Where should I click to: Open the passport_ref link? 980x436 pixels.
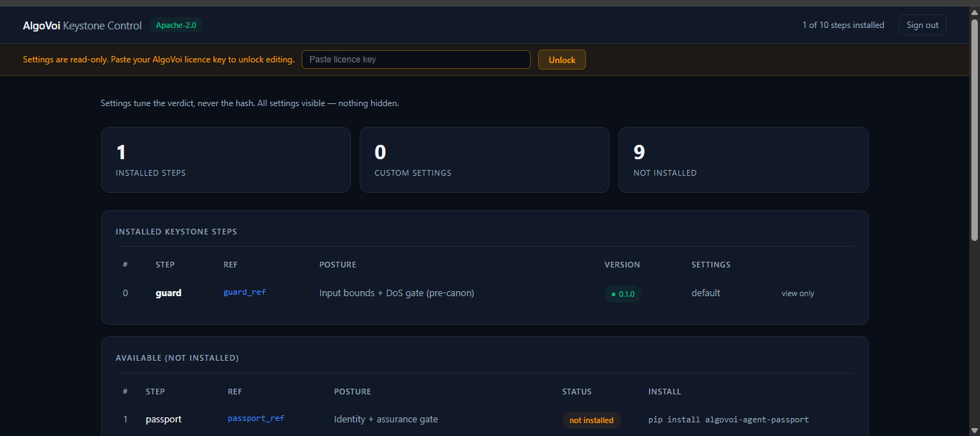tap(256, 419)
